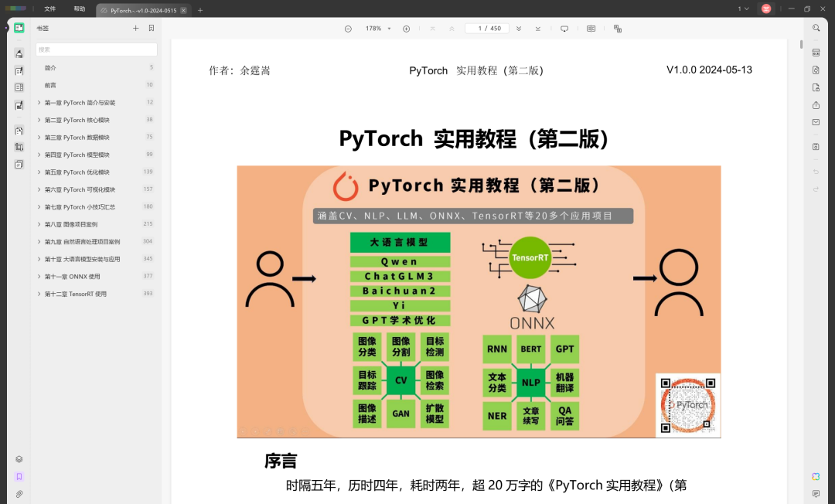The width and height of the screenshot is (835, 504).
Task: Click the page number field 1 / 450
Action: tap(487, 29)
